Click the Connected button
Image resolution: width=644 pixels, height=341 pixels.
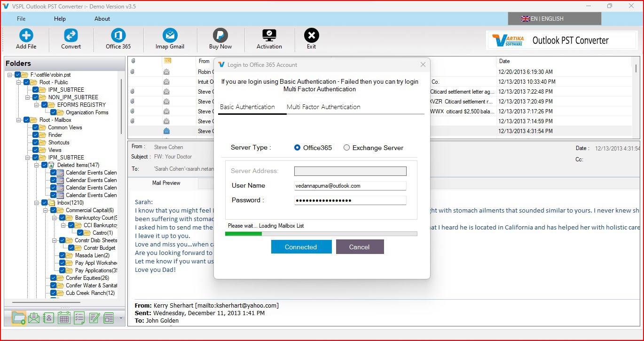[301, 247]
